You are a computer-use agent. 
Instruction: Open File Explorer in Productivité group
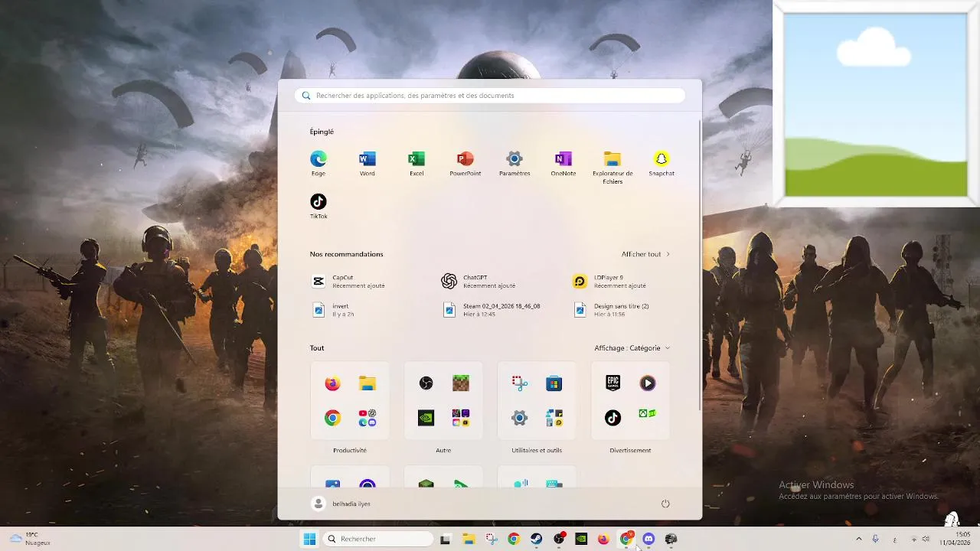(x=367, y=383)
